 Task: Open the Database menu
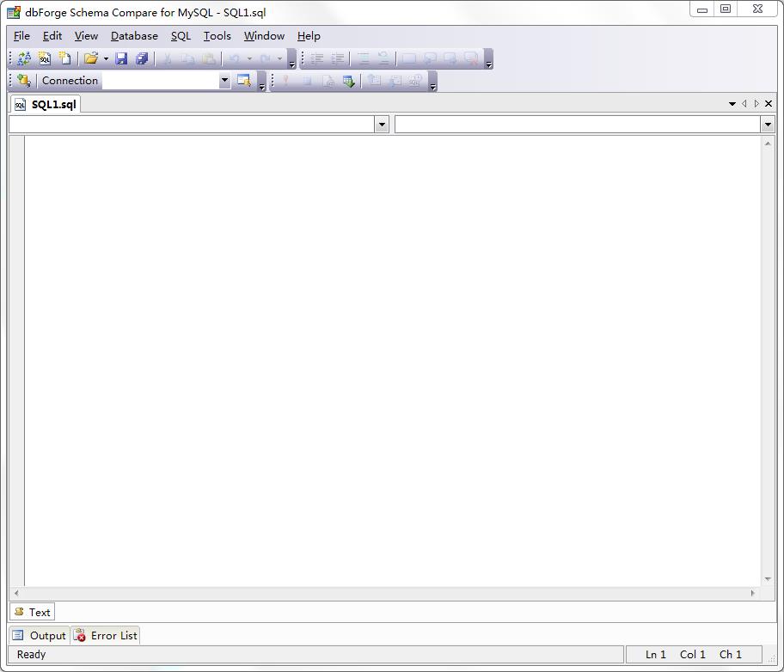click(134, 36)
